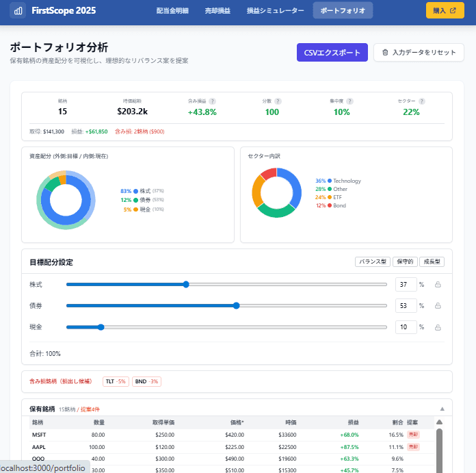Toggle the lock icon for 現金 allocation
This screenshot has width=476, height=473.
tap(438, 327)
